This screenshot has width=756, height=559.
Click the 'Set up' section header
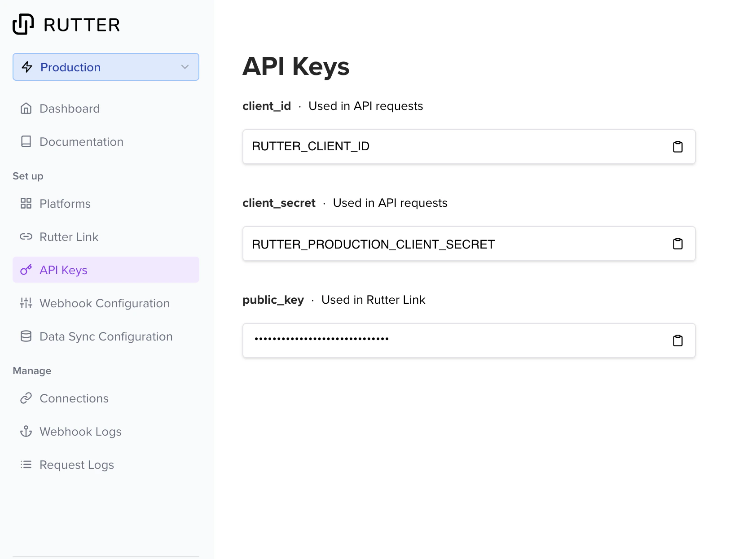(x=28, y=176)
